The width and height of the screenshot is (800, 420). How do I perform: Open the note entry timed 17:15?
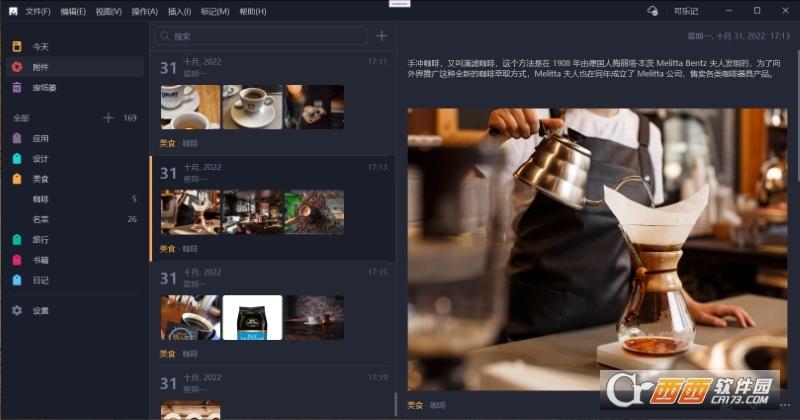(272, 313)
